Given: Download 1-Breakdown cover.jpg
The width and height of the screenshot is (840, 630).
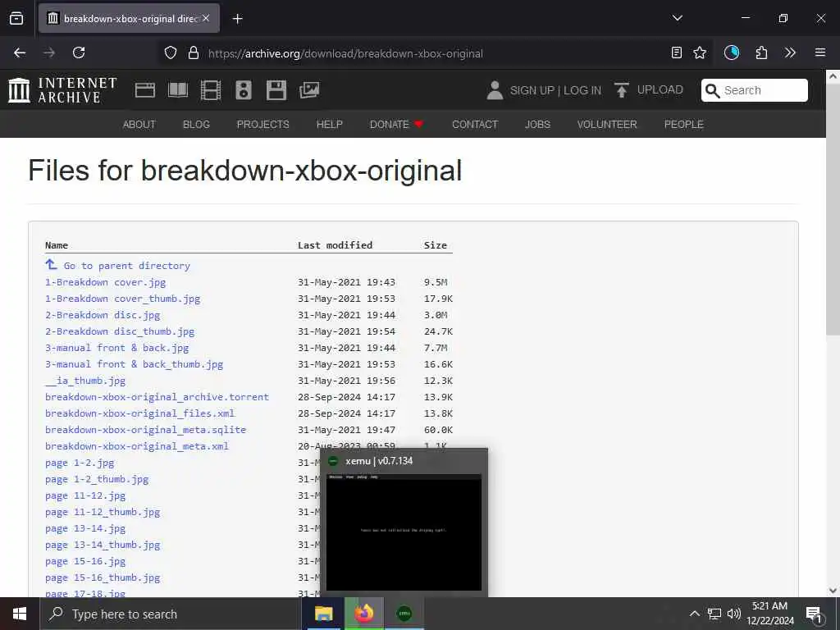Looking at the screenshot, I should [106, 282].
